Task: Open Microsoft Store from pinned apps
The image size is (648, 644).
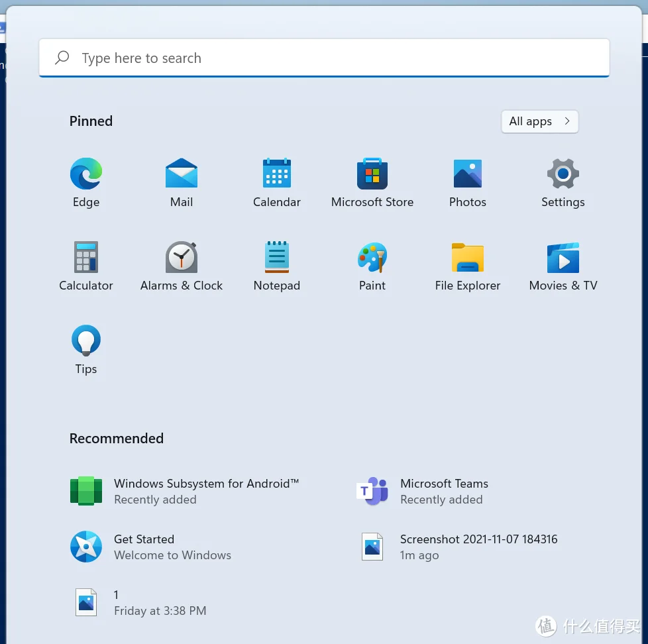Action: click(x=372, y=174)
